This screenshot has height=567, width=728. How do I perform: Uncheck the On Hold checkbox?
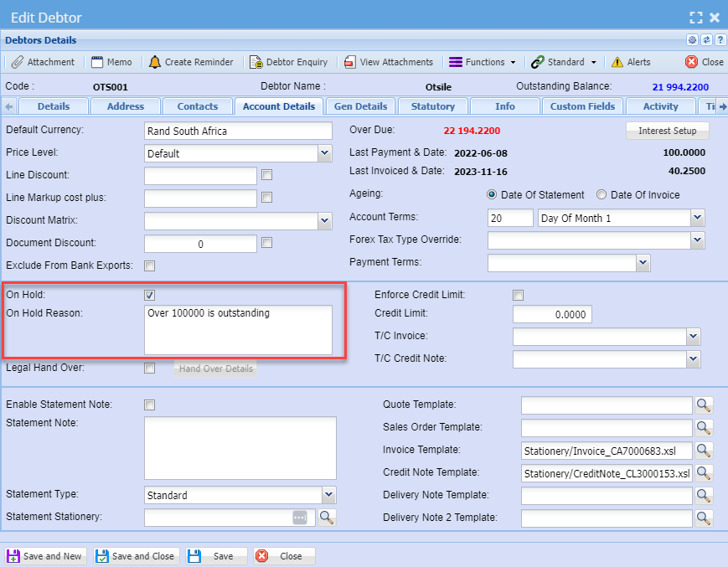point(150,296)
